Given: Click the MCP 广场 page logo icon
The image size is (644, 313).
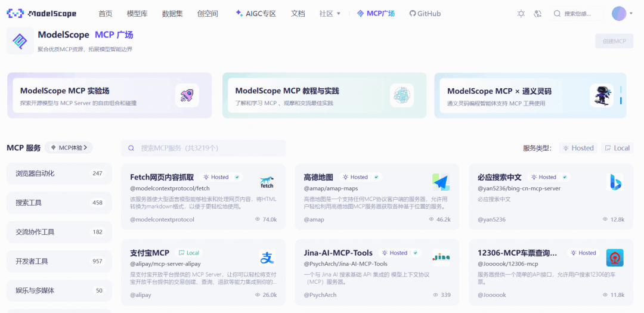Looking at the screenshot, I should (20, 41).
